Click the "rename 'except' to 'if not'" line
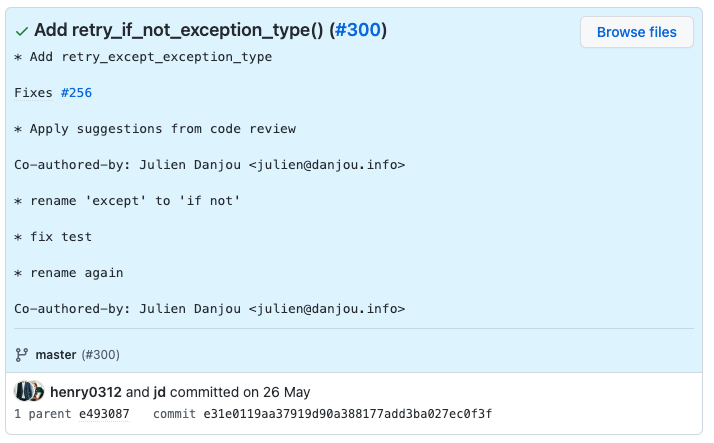 tap(127, 201)
